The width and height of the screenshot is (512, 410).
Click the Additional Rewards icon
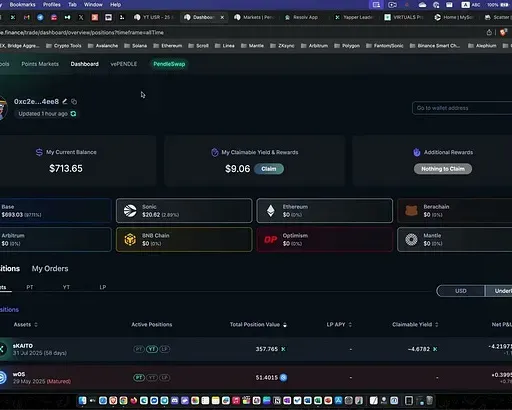(x=417, y=152)
